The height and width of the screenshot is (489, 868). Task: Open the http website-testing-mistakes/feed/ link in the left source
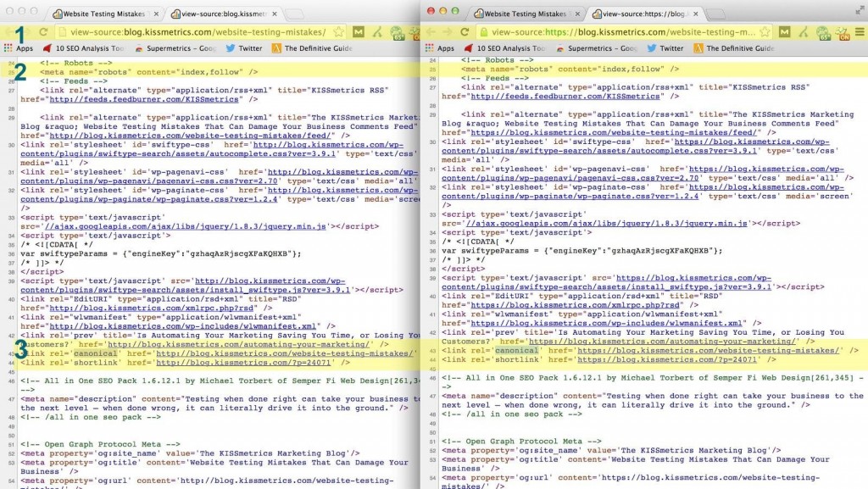191,136
